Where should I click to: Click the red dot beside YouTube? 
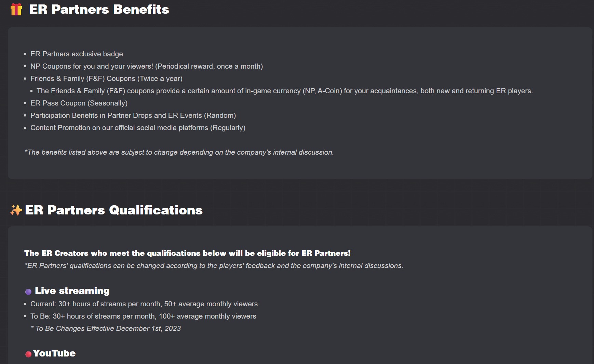pos(28,354)
